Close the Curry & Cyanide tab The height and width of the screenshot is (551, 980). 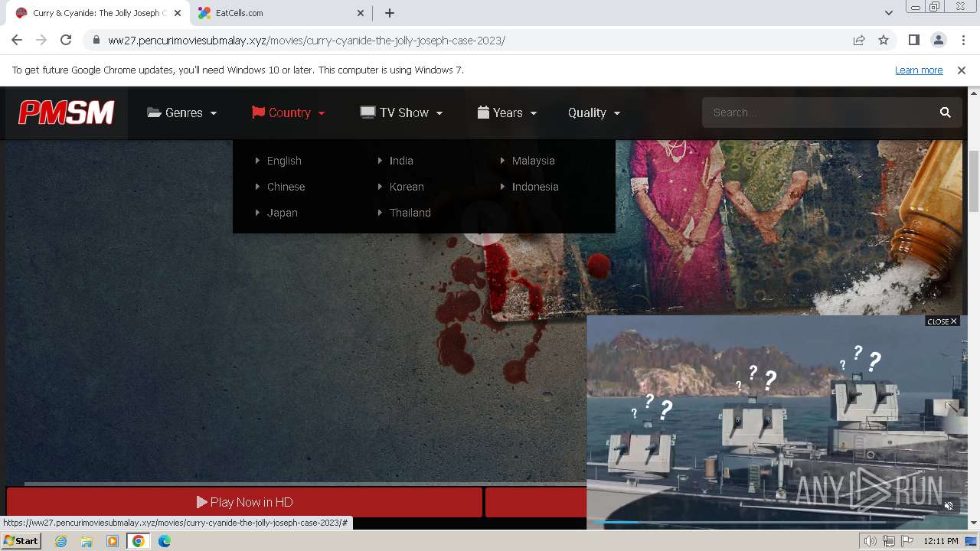[177, 13]
